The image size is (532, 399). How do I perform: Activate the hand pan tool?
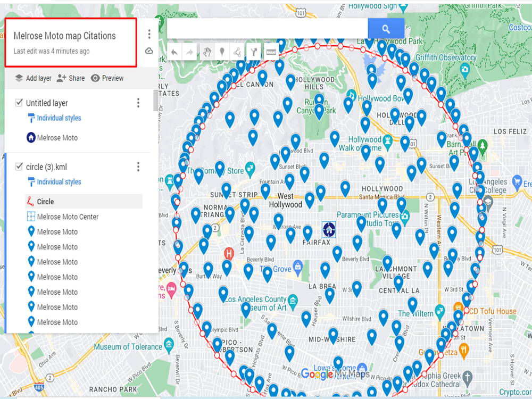208,52
